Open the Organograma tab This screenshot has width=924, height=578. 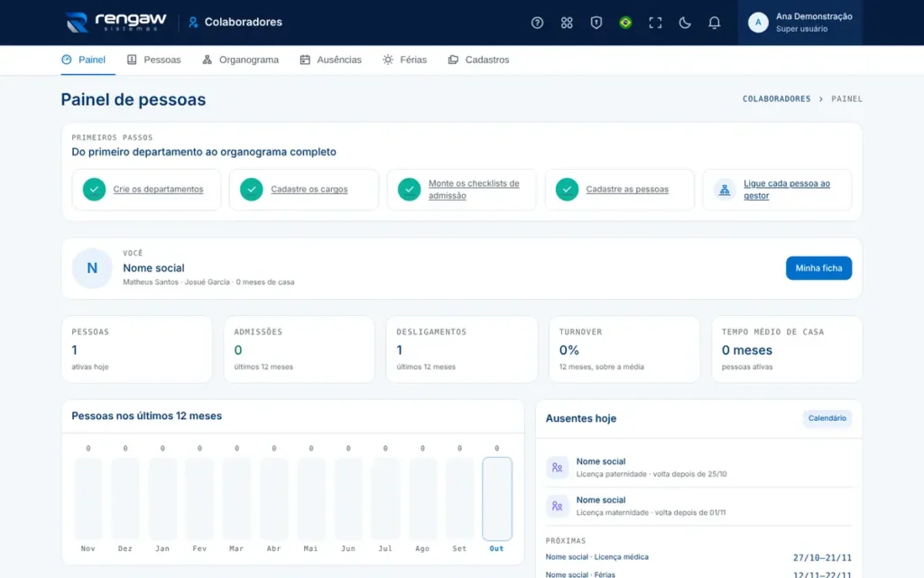tap(240, 60)
